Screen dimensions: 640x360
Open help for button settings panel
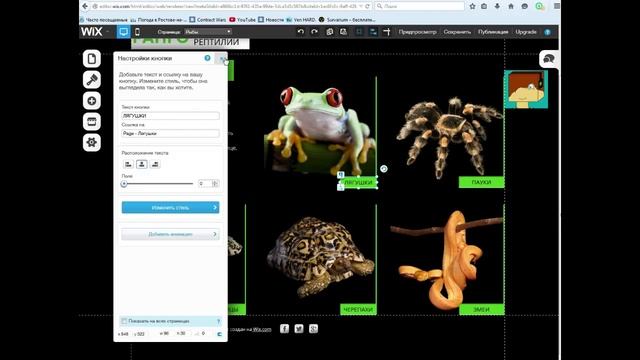pyautogui.click(x=207, y=58)
